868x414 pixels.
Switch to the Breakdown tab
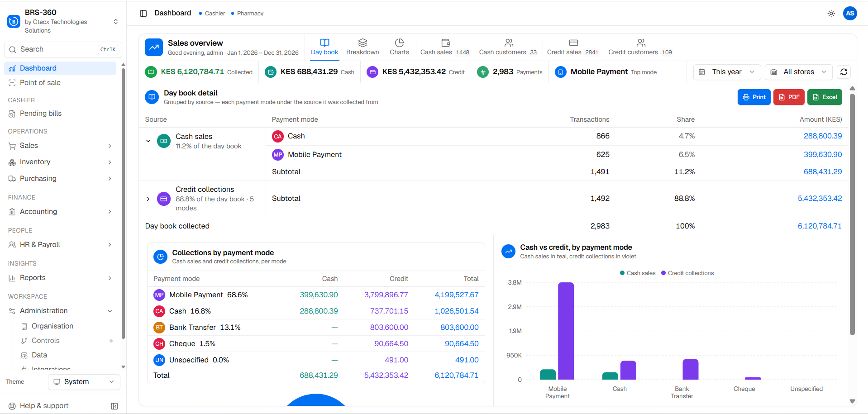coord(362,47)
